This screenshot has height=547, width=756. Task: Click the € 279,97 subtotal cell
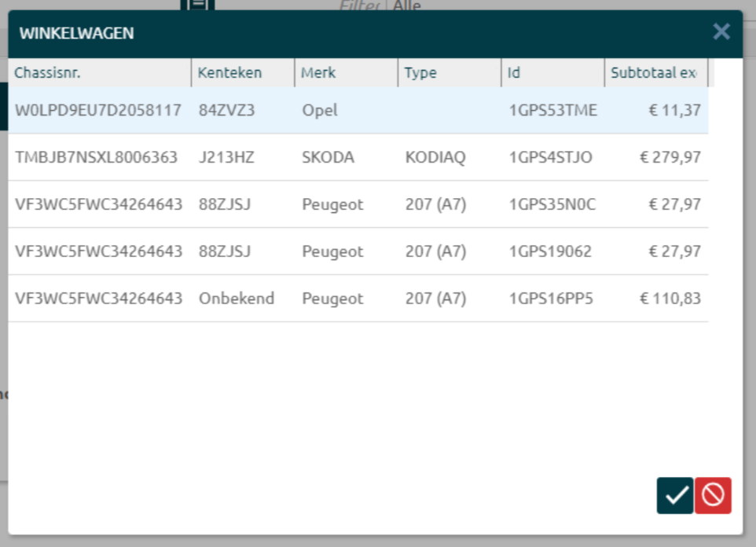669,157
